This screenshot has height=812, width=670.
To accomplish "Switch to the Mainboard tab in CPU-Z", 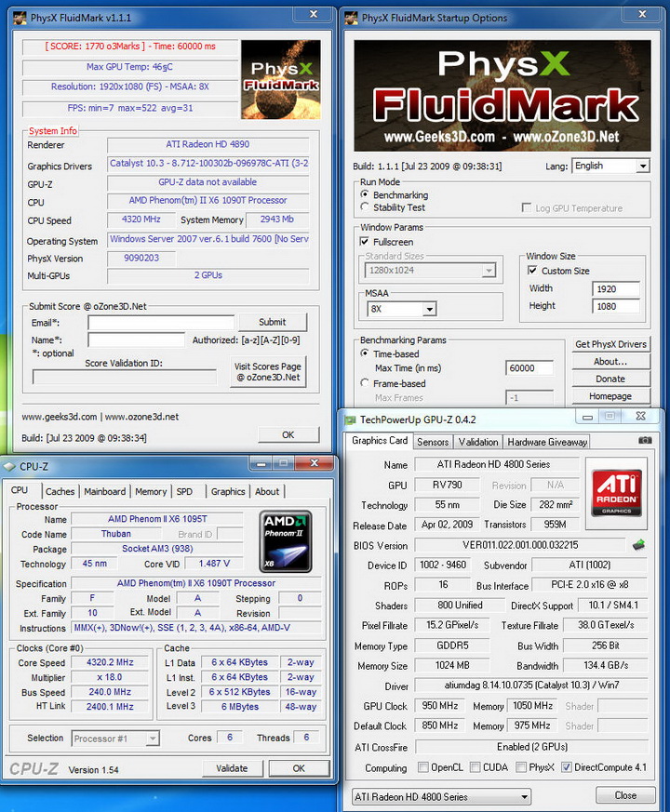I will click(104, 491).
